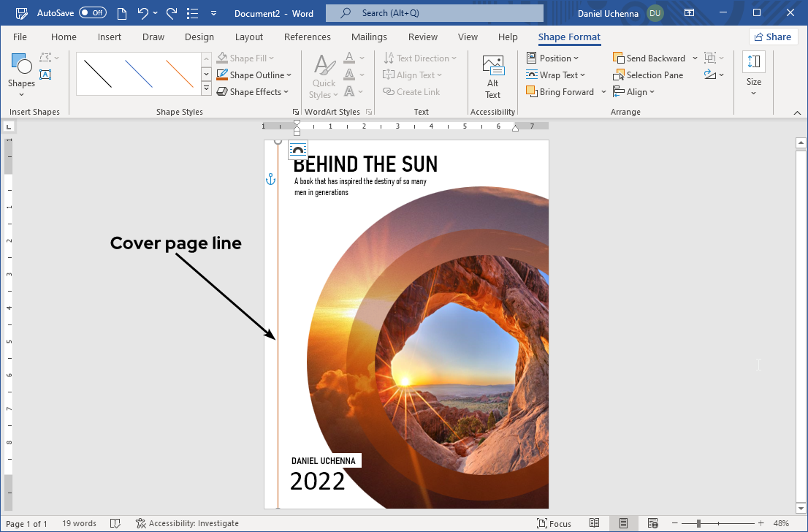Switch to Web Layout view
This screenshot has width=808, height=532.
pos(652,523)
